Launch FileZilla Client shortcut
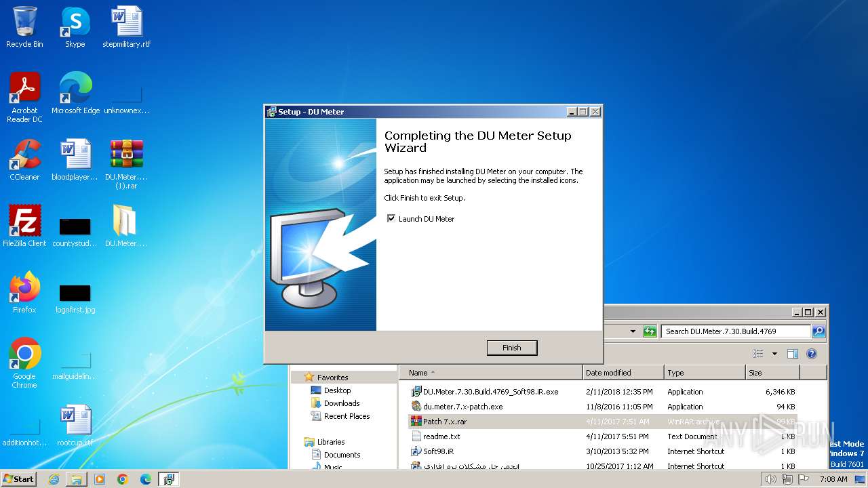 (x=24, y=226)
